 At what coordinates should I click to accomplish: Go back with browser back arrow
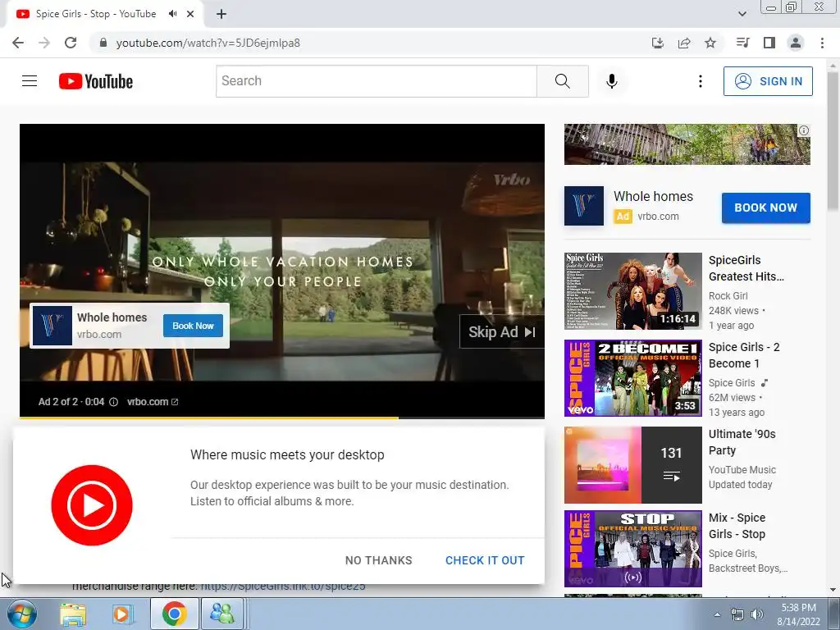coord(18,43)
